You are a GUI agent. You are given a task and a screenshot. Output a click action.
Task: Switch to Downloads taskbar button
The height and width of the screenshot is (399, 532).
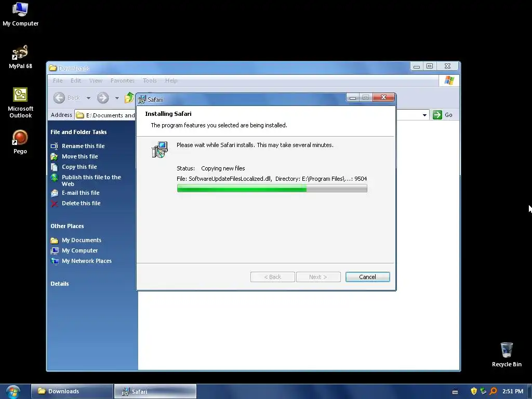click(x=72, y=391)
